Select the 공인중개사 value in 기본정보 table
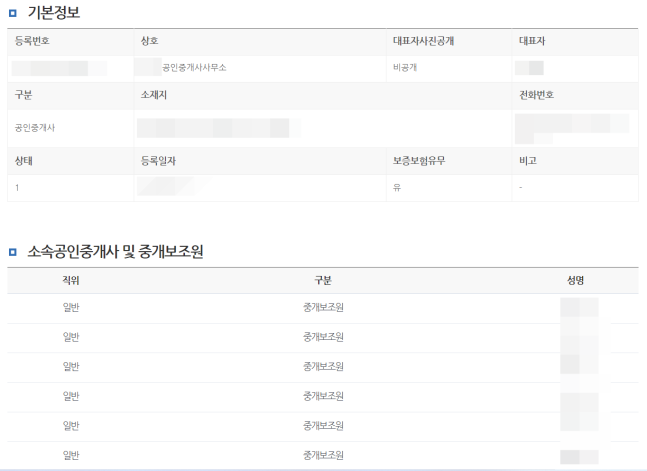This screenshot has height=471, width=647. [x=36, y=128]
